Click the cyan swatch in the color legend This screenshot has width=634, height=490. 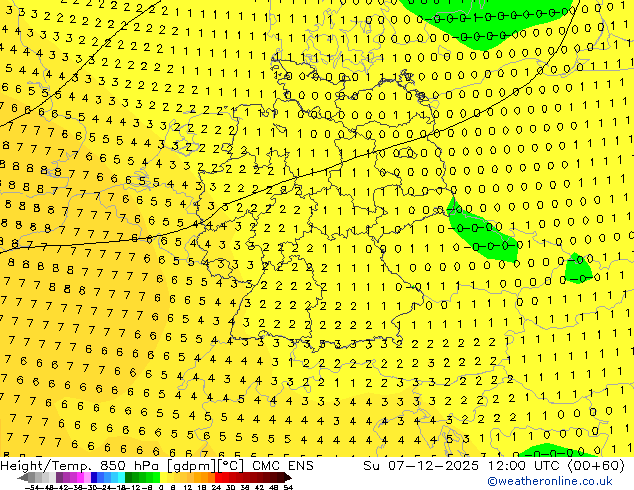point(121,477)
